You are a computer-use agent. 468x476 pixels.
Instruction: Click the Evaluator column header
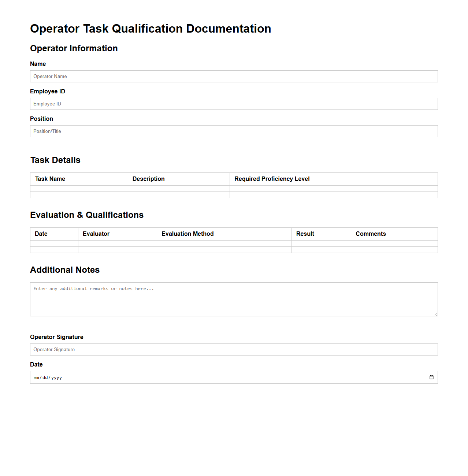(x=96, y=234)
